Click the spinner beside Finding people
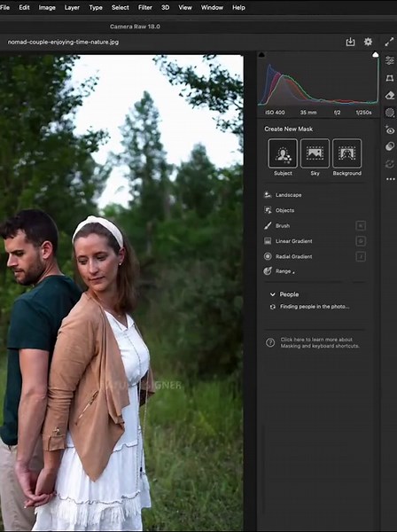 point(273,307)
